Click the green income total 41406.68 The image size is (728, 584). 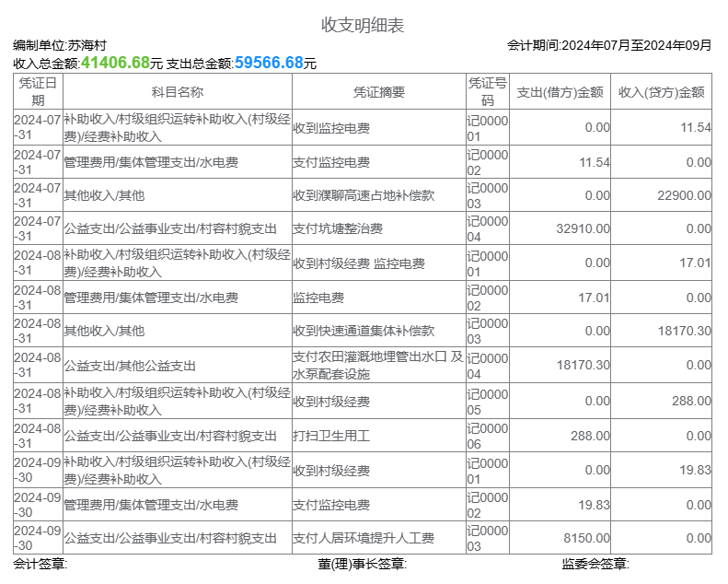(115, 63)
